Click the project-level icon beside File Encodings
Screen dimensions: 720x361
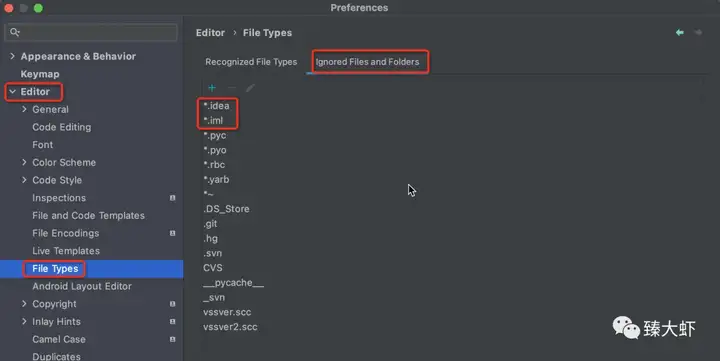tap(173, 233)
